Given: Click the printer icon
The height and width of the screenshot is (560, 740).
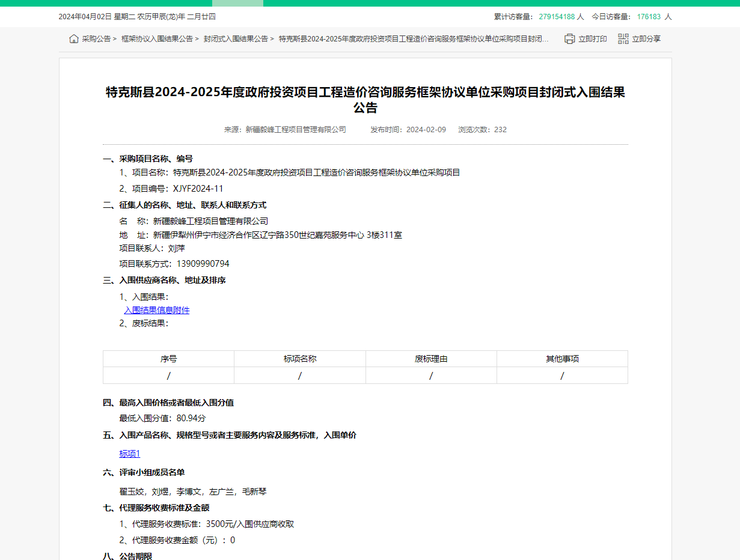Looking at the screenshot, I should (569, 39).
